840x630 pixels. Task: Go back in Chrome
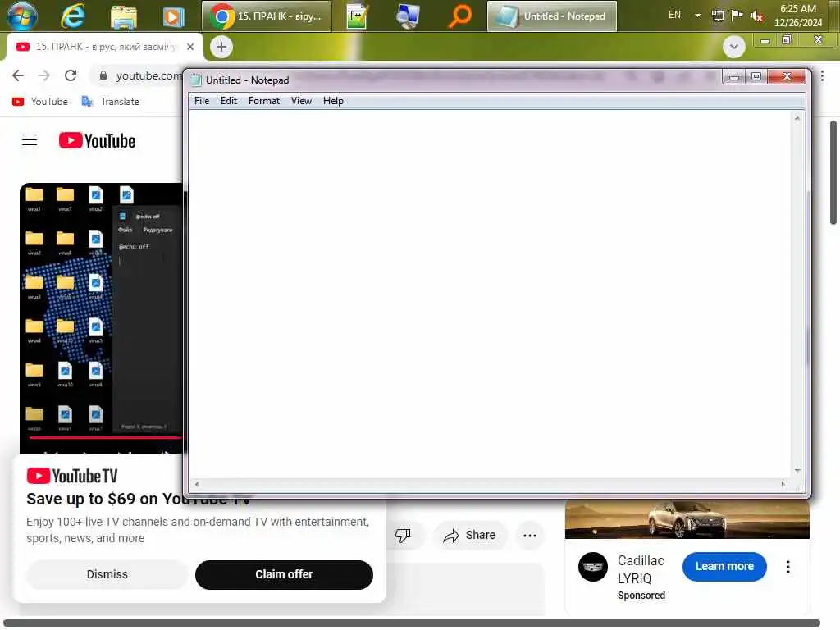[18, 75]
